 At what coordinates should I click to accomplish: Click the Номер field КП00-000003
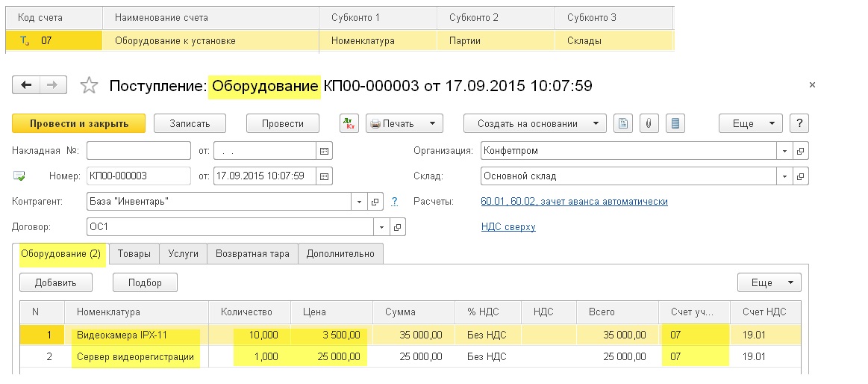(x=139, y=176)
